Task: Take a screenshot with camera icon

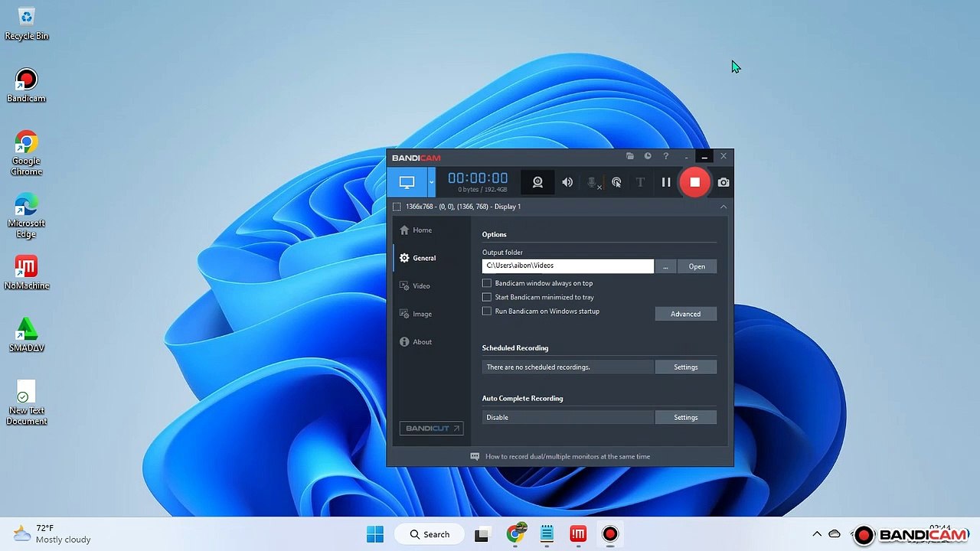Action: [724, 182]
